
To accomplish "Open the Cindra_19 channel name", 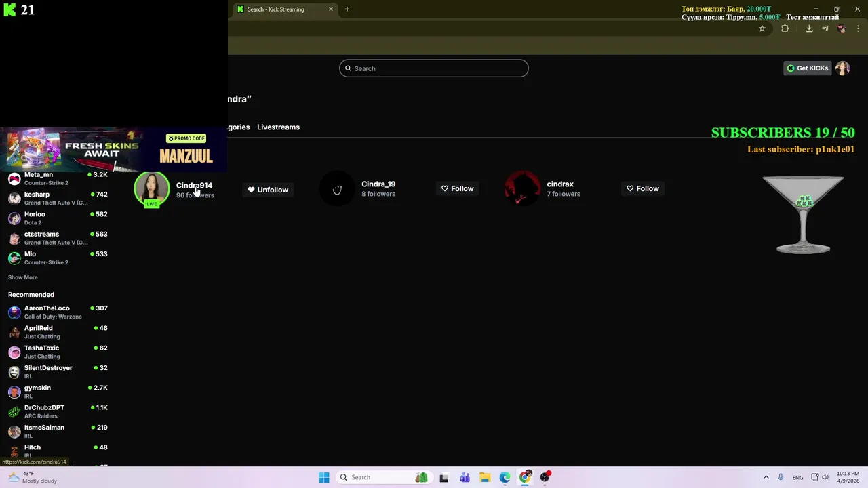I will pos(378,184).
